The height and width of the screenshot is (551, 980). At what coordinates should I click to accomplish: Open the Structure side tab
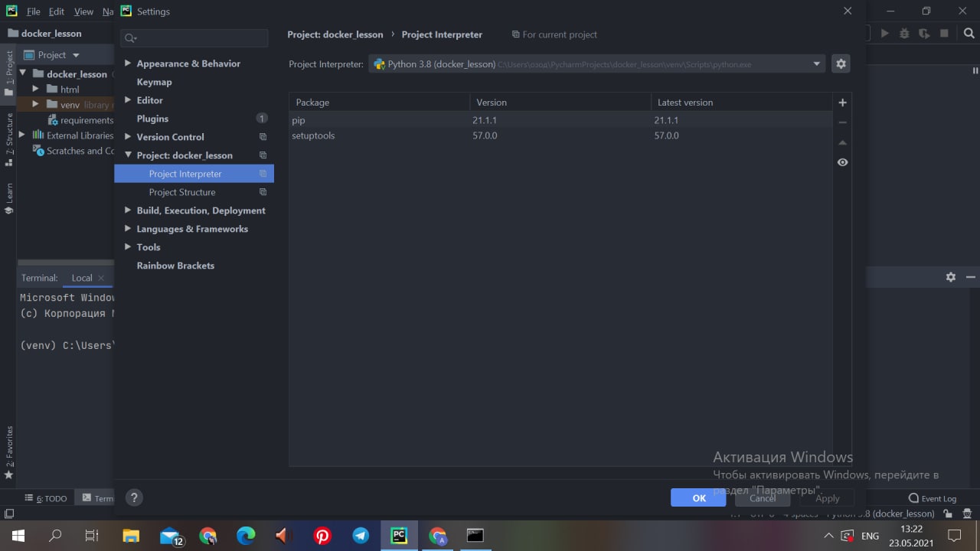point(9,139)
